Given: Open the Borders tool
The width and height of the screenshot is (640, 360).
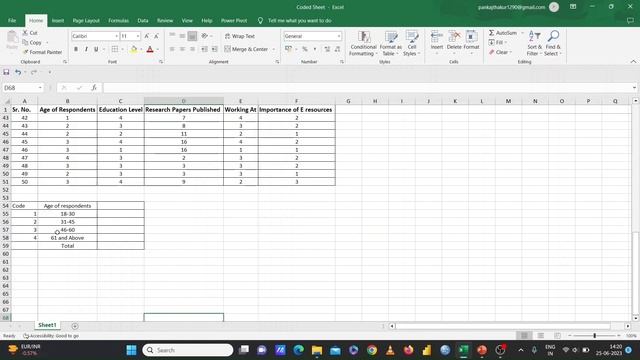Looking at the screenshot, I should pyautogui.click(x=115, y=49).
